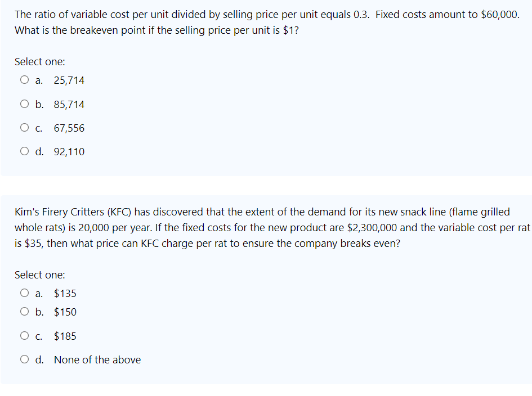This screenshot has width=532, height=396.
Task: Click the text label '92,110'
Action: 68,151
